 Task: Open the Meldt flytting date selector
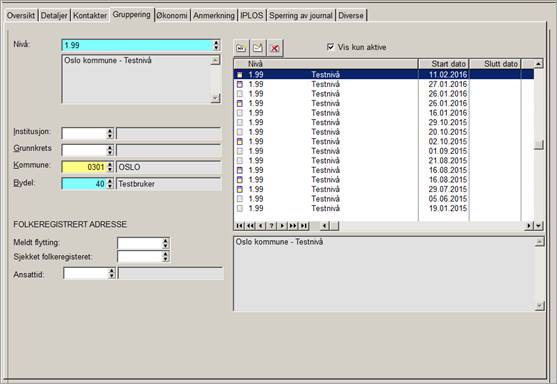(x=165, y=243)
